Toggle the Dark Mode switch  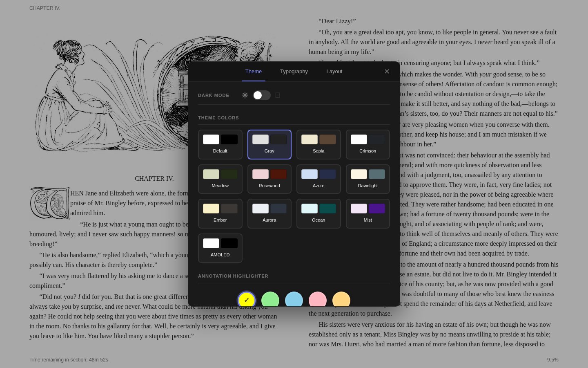point(261,95)
